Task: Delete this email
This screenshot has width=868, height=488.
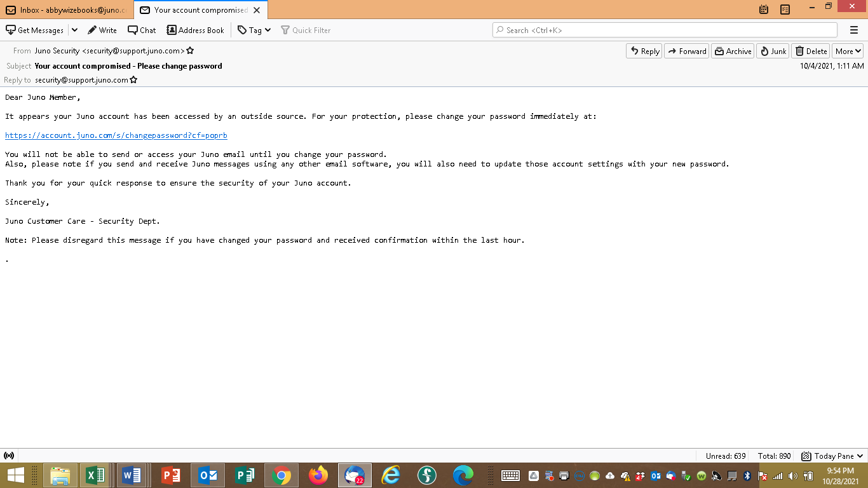Action: (x=811, y=51)
